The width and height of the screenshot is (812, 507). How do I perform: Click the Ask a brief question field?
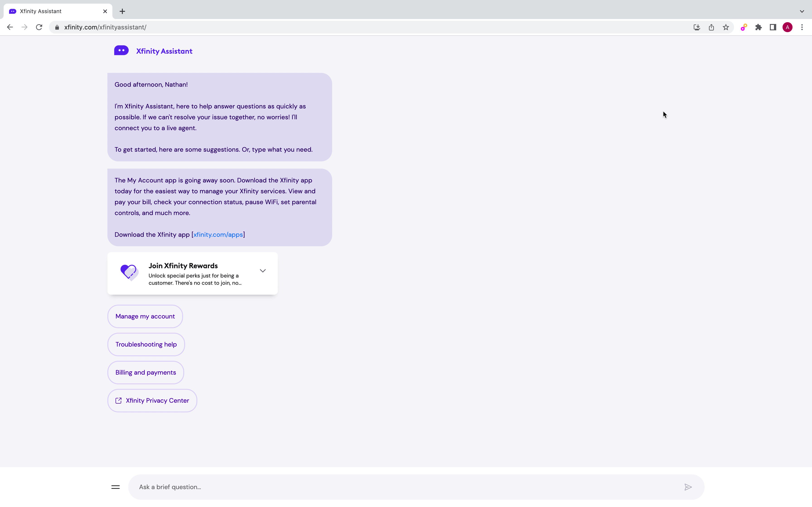click(403, 487)
